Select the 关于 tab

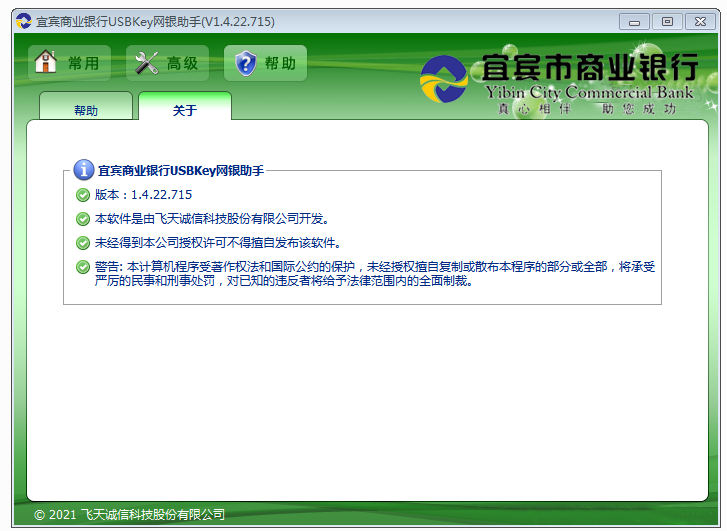[x=185, y=110]
